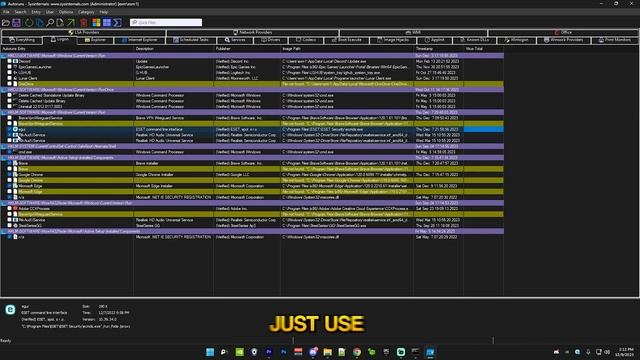Toggle the Adobe CCXProcess entry checkbox
This screenshot has height=360, width=640.
[x=9, y=209]
